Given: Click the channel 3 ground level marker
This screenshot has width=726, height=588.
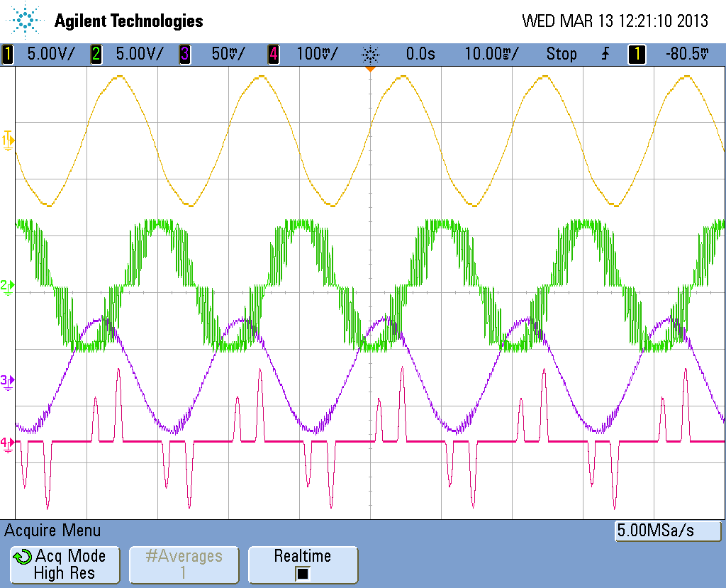Looking at the screenshot, I should click(x=7, y=382).
